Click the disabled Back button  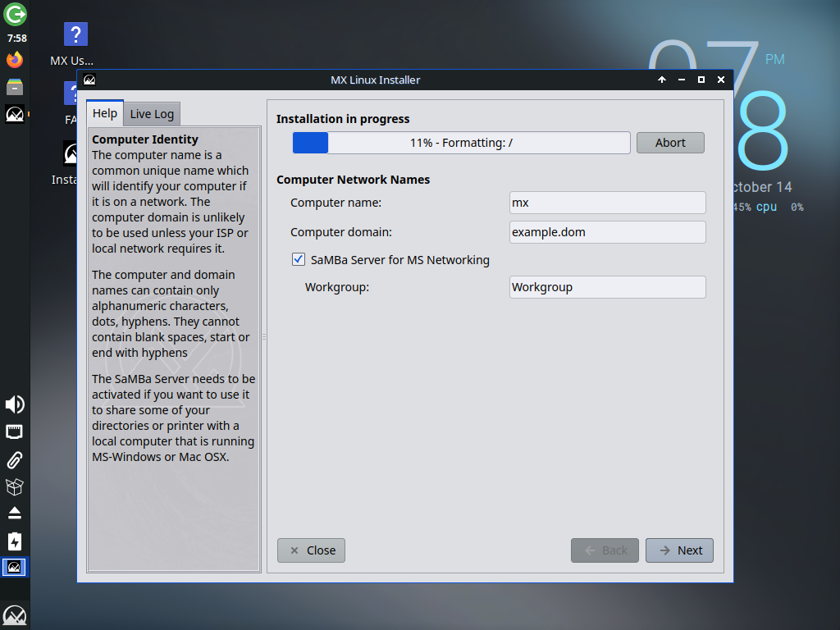click(605, 550)
